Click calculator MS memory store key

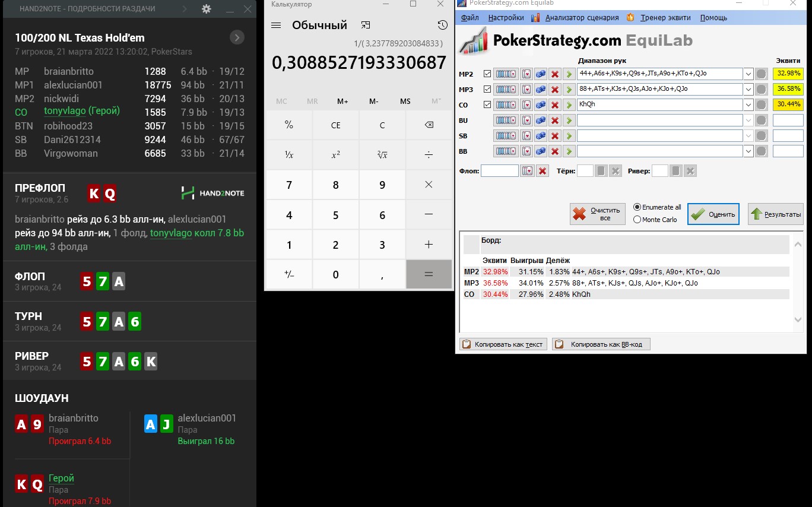pos(405,102)
